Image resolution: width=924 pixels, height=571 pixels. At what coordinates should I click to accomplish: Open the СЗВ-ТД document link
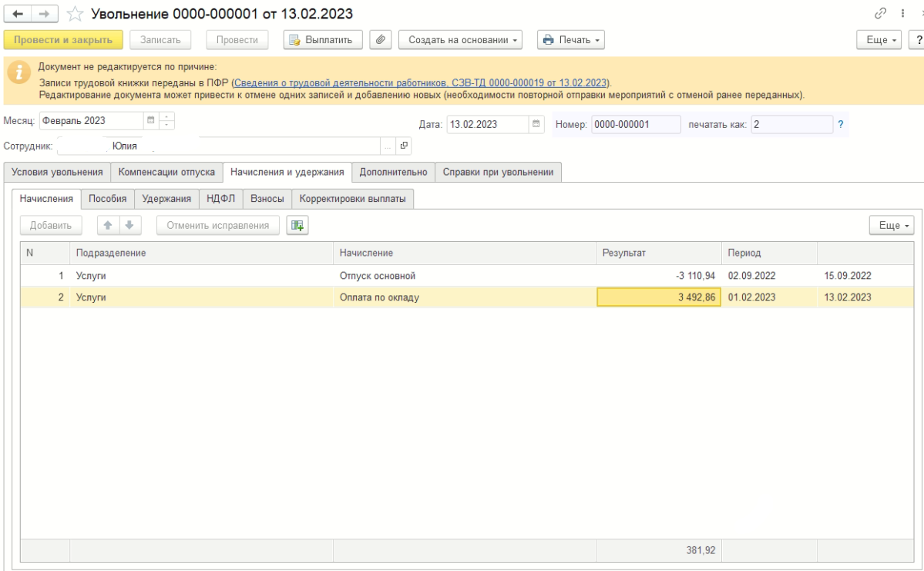click(421, 82)
